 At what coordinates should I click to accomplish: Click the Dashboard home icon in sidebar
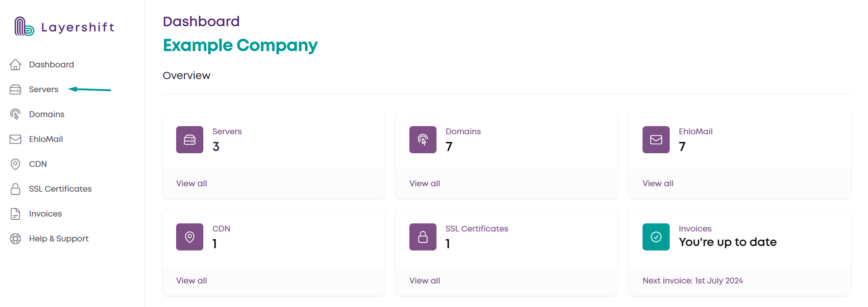[15, 65]
